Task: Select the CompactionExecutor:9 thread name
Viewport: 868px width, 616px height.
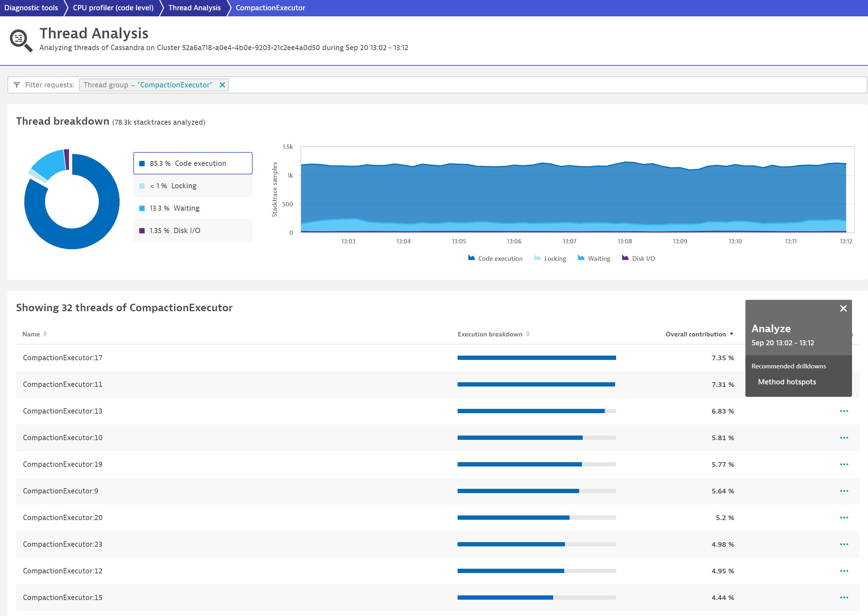Action: click(61, 491)
